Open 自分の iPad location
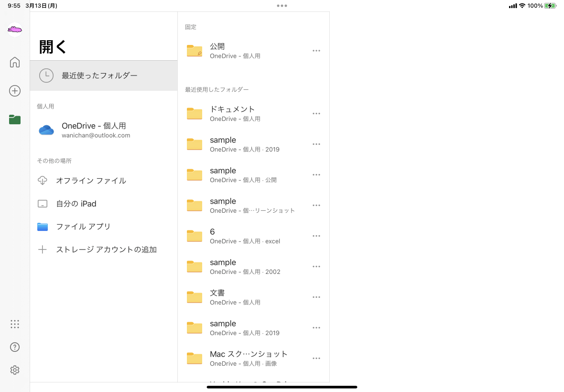 (x=76, y=204)
